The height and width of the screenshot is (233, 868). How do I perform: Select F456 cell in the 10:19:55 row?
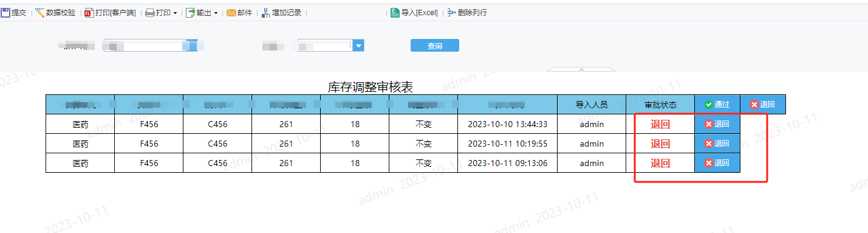click(x=149, y=144)
